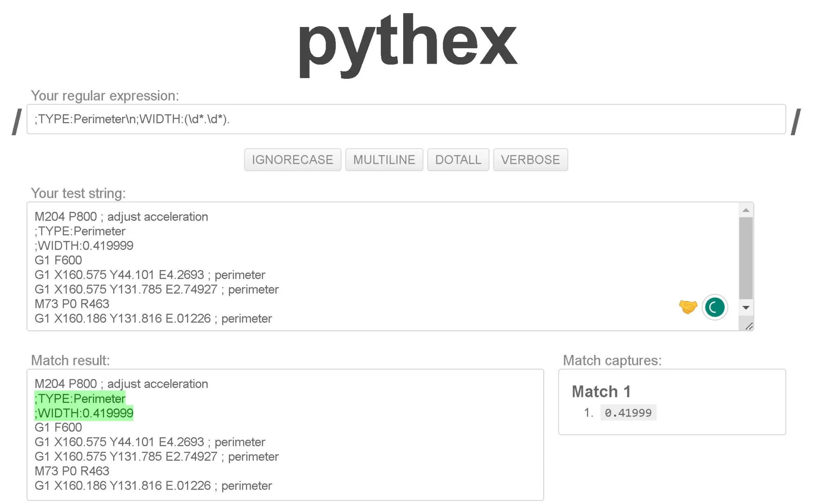
Task: Click the highlighted ;WIDTH:0.419999 match
Action: point(84,413)
